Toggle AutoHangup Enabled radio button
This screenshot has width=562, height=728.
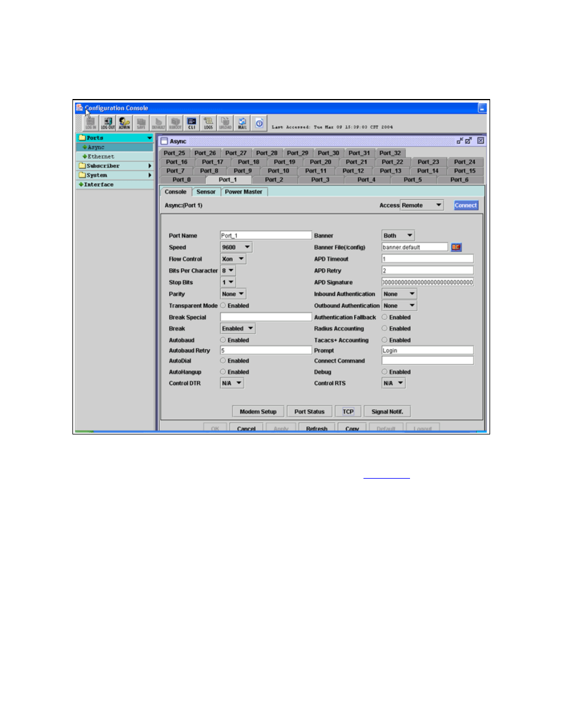pos(223,372)
